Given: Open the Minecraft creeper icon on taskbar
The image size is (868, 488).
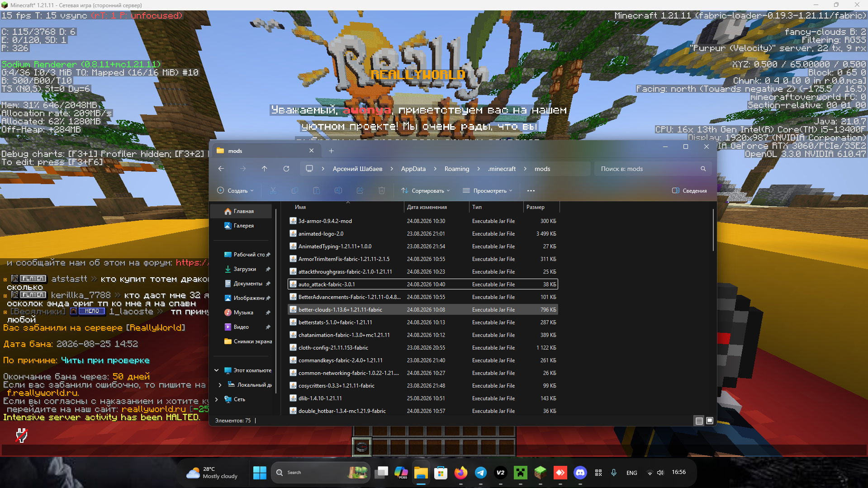Looking at the screenshot, I should (x=521, y=473).
